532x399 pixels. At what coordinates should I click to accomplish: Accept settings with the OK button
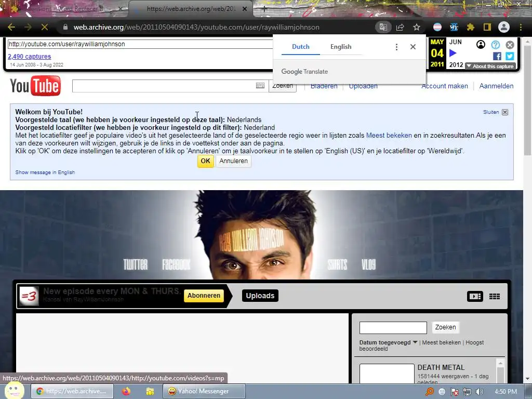[206, 161]
